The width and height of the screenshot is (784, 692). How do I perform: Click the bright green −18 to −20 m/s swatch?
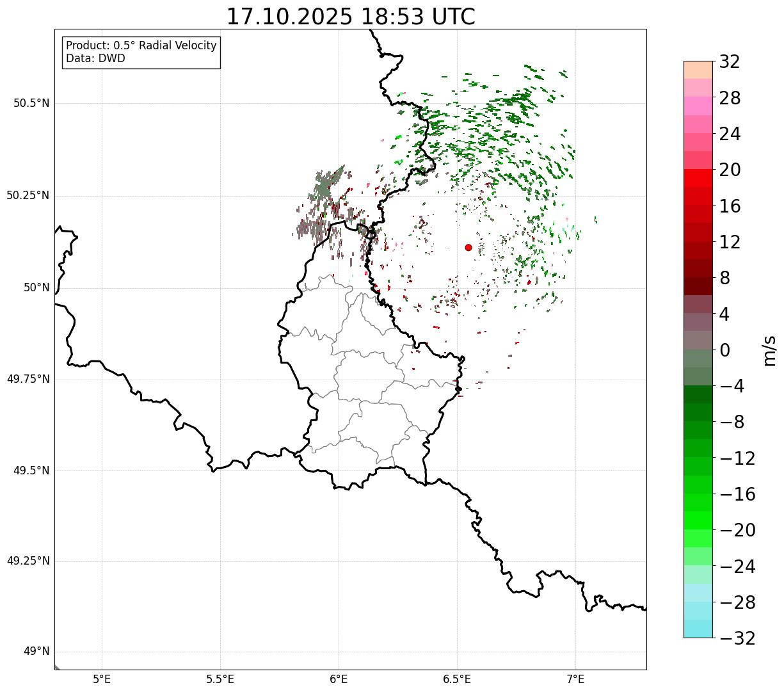[x=698, y=520]
